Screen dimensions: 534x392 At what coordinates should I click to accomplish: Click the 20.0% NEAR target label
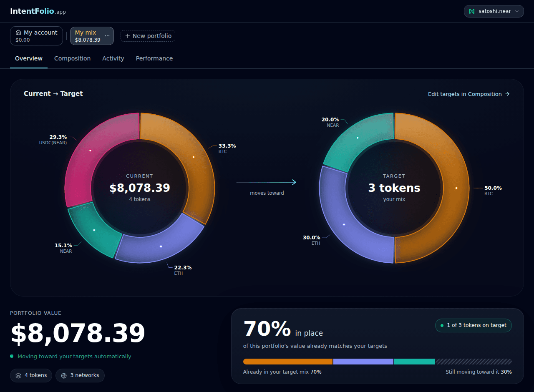[x=330, y=122]
